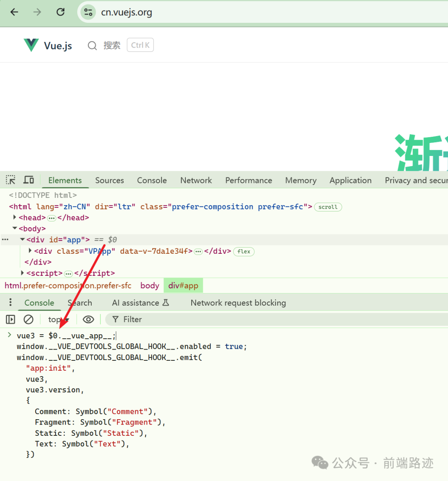The image size is (448, 481).
Task: Go back with the browser back arrow
Action: pyautogui.click(x=15, y=12)
